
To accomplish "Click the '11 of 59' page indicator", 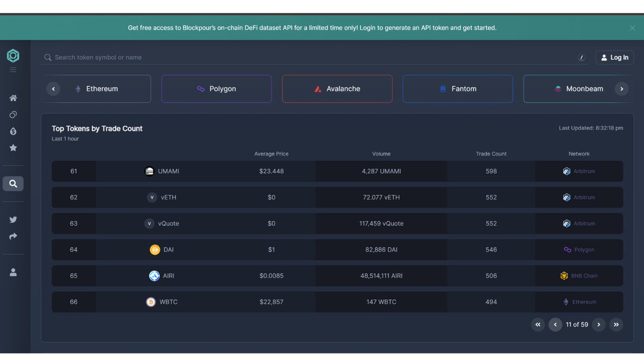I will [577, 324].
